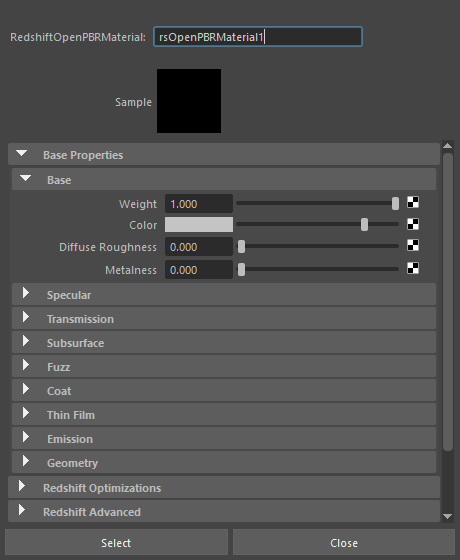Expand the Coat section

coord(224,390)
